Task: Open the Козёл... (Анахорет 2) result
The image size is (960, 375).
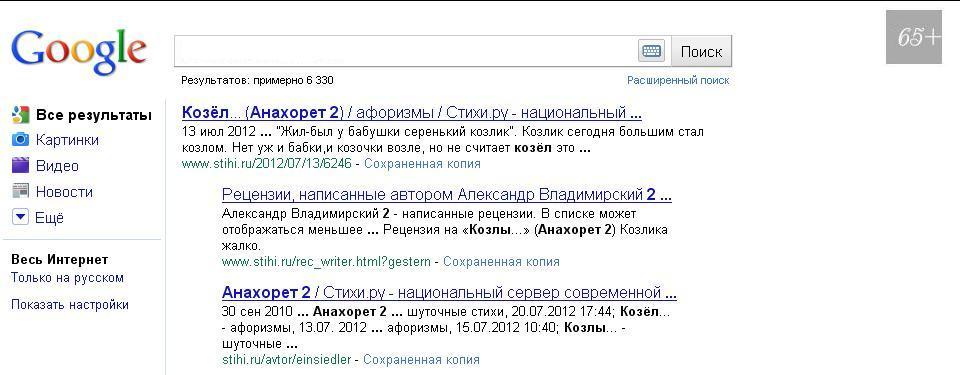Action: pyautogui.click(x=412, y=113)
